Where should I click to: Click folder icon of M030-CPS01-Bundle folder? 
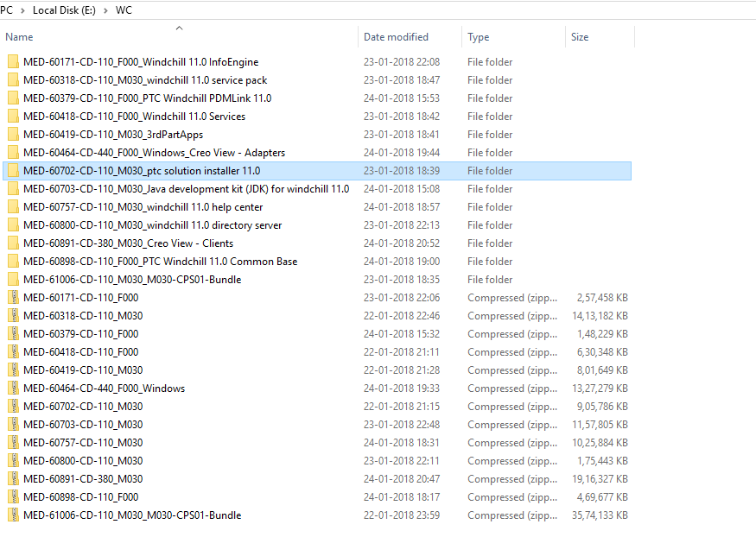14,280
